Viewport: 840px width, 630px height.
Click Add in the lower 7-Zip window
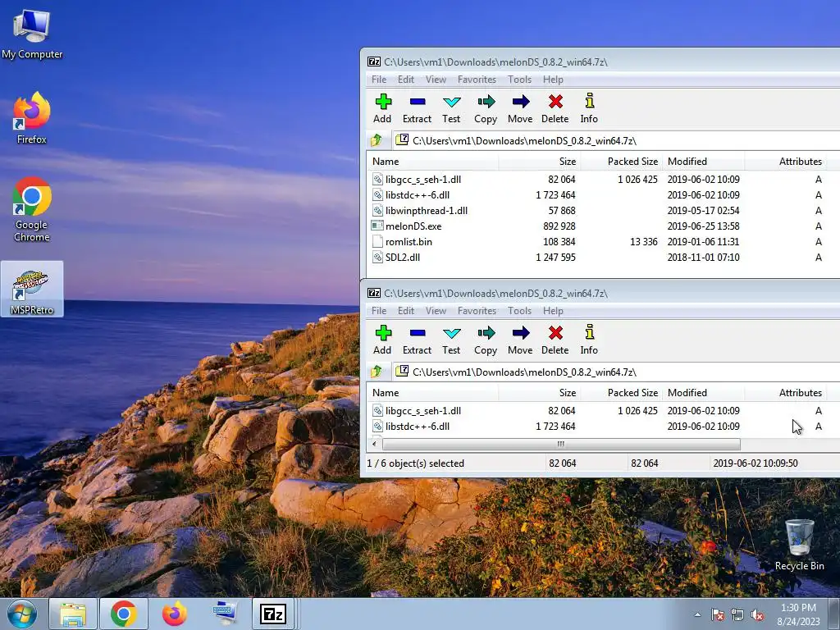(x=382, y=340)
